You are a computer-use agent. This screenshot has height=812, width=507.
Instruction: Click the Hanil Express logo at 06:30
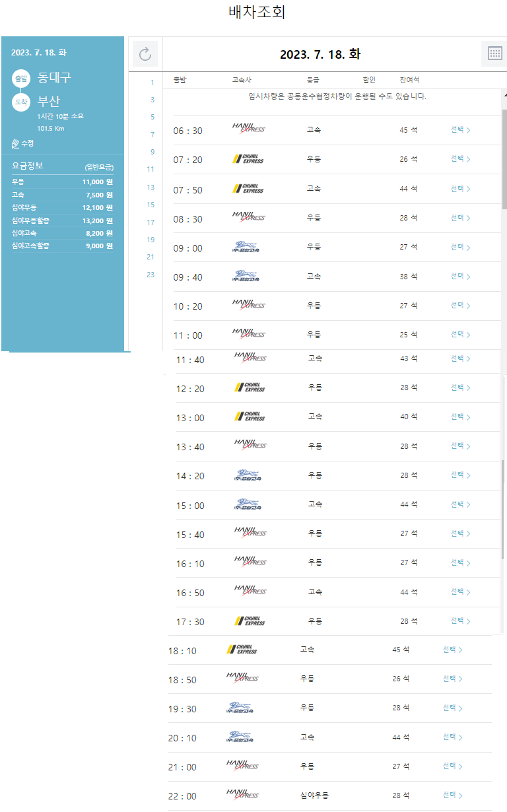[x=249, y=129]
